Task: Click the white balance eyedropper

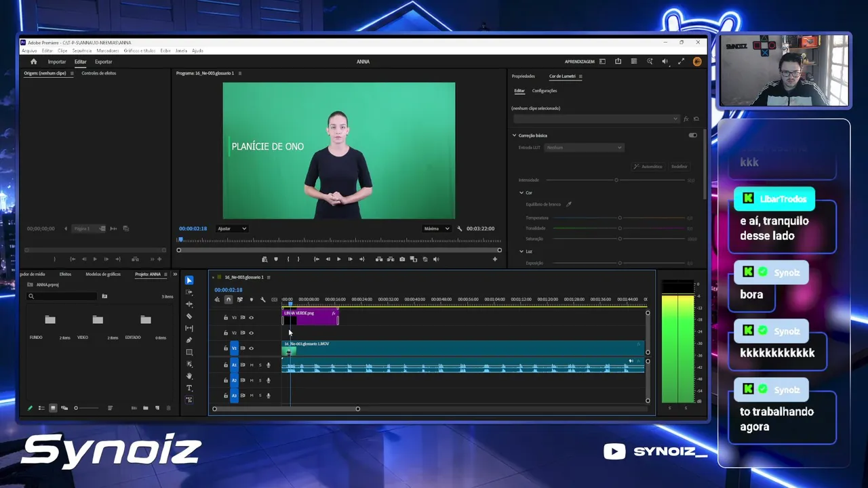Action: point(569,204)
